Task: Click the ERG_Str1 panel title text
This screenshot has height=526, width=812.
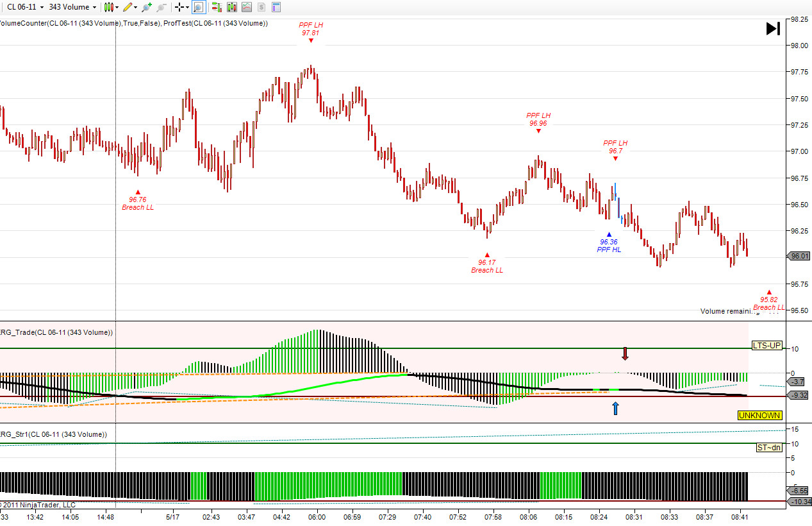Action: pyautogui.click(x=54, y=434)
